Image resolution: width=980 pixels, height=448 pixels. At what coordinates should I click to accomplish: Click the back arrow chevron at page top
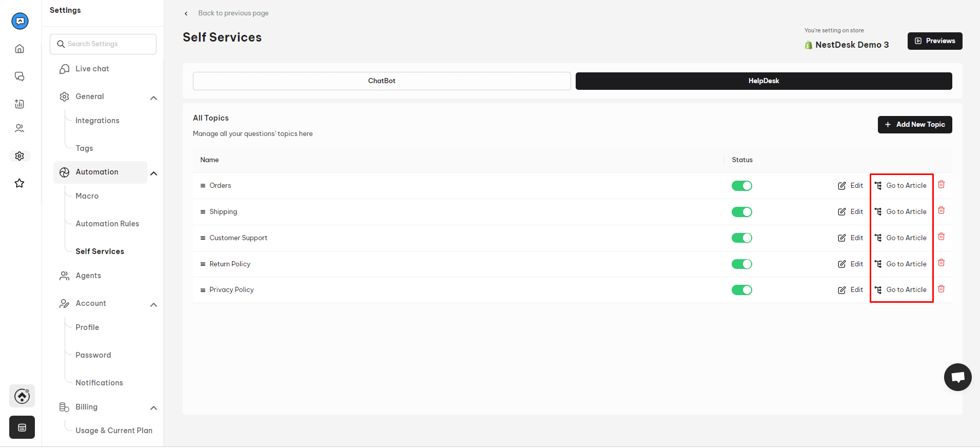point(186,13)
